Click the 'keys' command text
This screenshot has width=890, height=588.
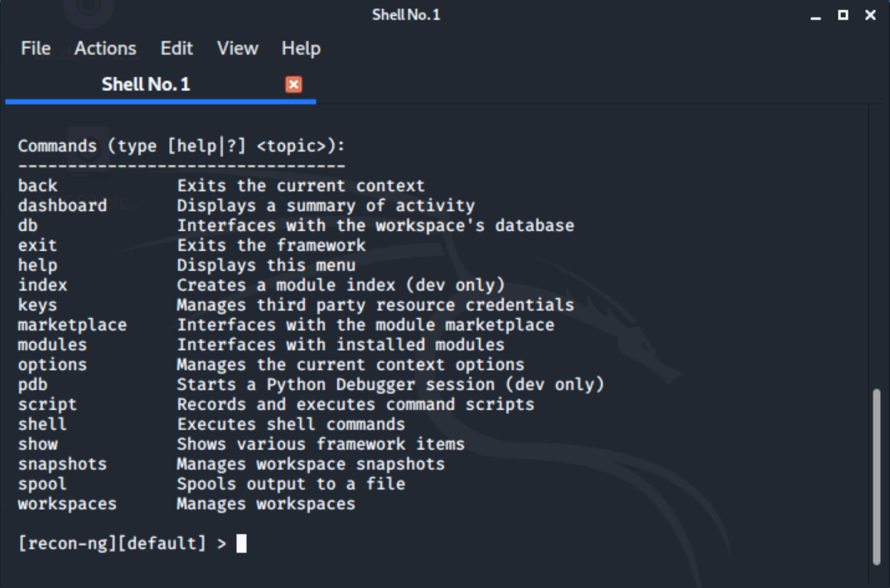point(37,305)
